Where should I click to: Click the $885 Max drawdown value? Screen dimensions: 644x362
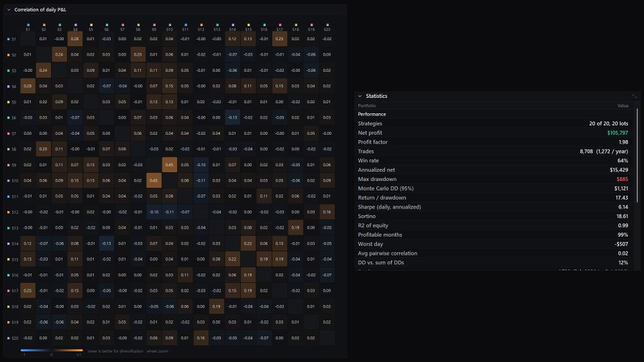[623, 180]
